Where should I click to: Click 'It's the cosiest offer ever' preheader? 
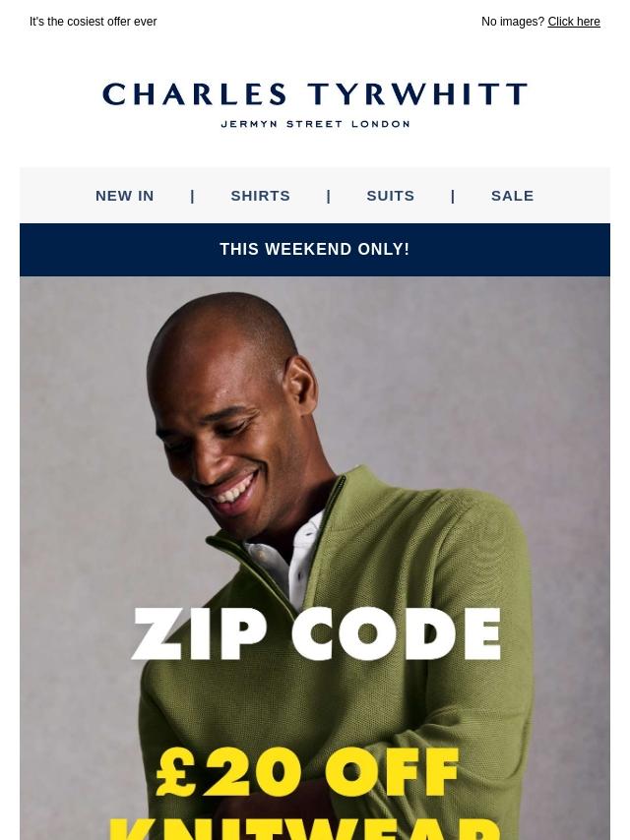pyautogui.click(x=93, y=22)
